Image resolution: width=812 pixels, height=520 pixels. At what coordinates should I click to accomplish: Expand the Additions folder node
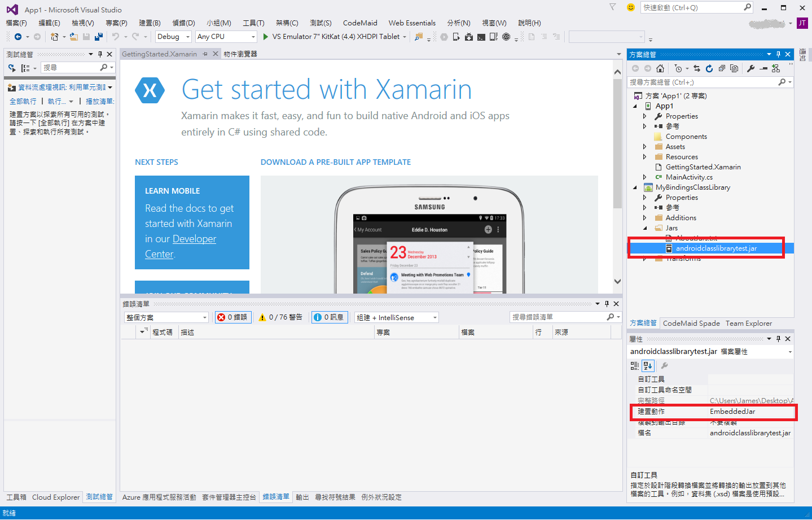[x=645, y=218]
